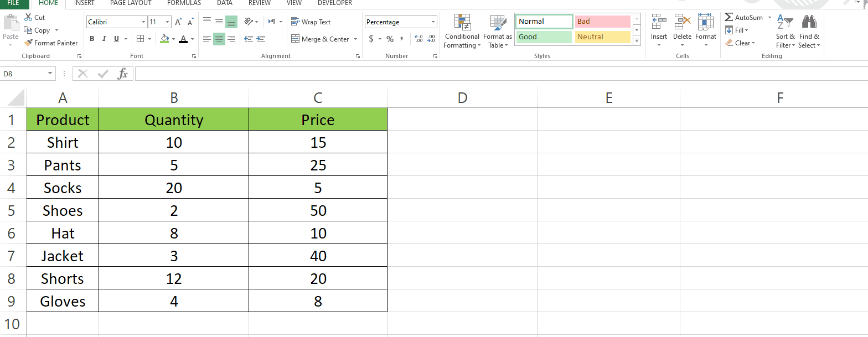Viewport: 868px width, 337px height.
Task: Click the Sort & Filter icon
Action: coord(784,23)
